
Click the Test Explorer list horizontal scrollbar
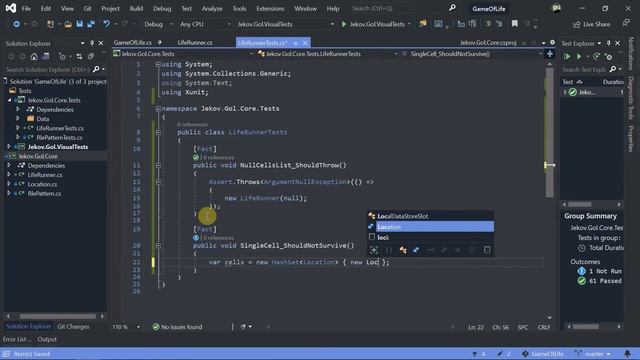click(580, 204)
